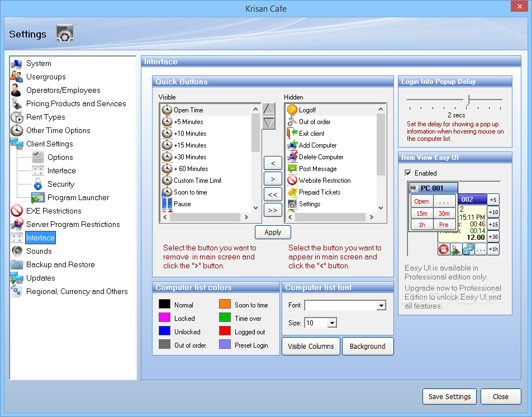
Task: Click the Backup and Restore folder icon
Action: click(x=17, y=264)
